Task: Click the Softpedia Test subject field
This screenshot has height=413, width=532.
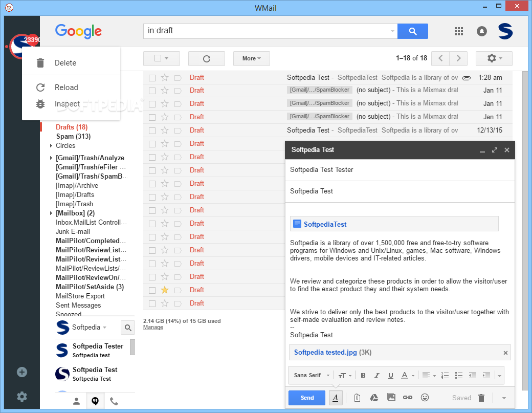Action: point(400,191)
